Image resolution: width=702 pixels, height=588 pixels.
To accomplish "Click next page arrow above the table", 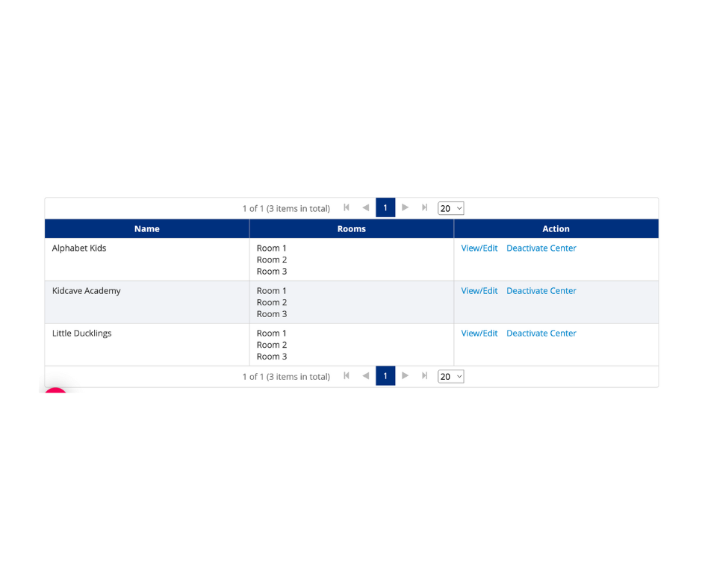I will [405, 207].
